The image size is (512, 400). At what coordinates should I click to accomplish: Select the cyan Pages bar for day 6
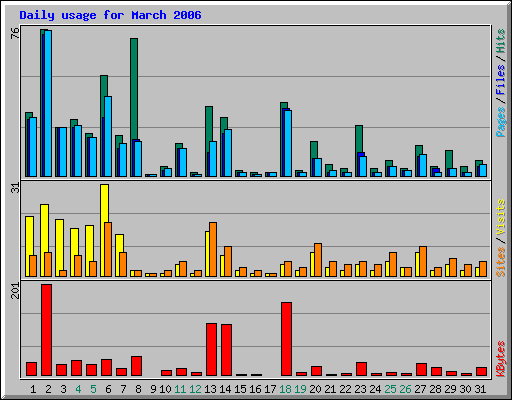108,137
